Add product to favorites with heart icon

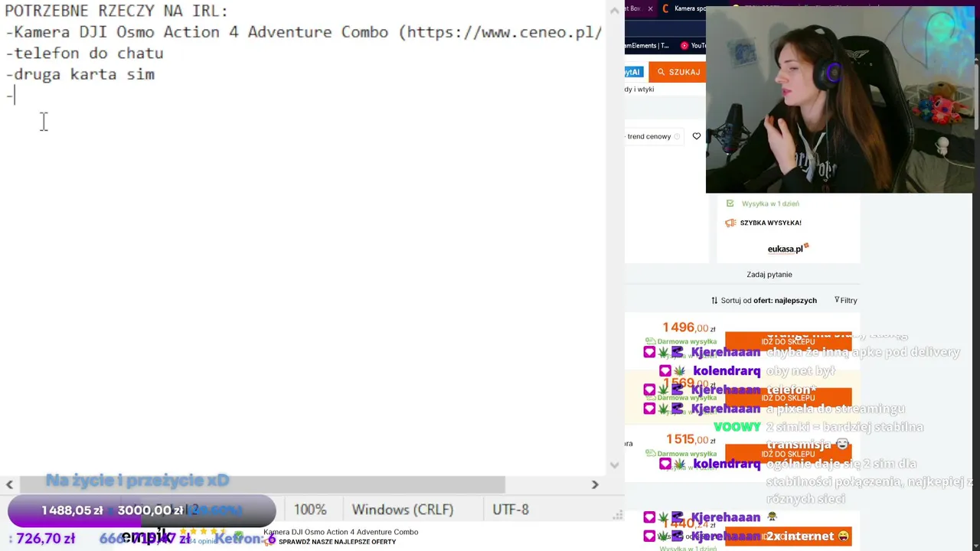coord(696,136)
